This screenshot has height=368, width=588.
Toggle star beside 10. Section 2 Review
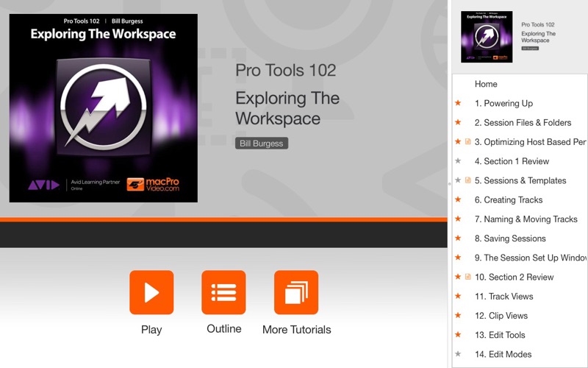click(x=458, y=277)
